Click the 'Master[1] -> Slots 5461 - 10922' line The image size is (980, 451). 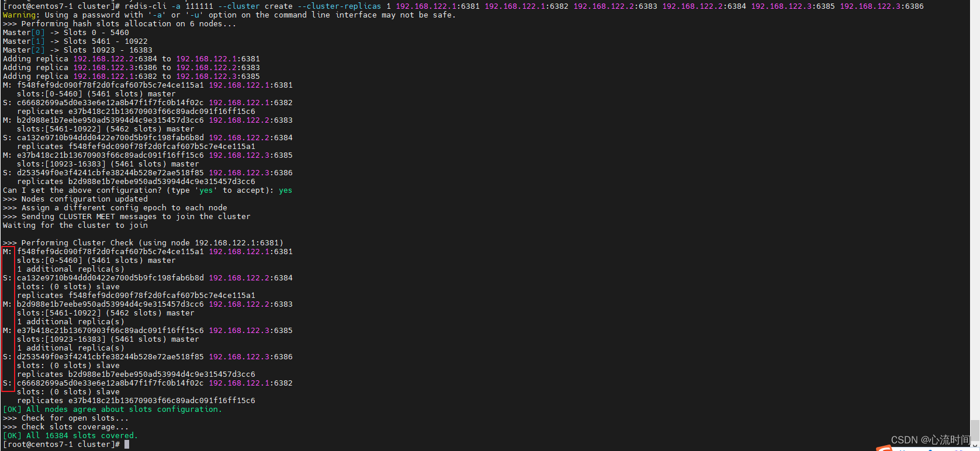tap(75, 41)
